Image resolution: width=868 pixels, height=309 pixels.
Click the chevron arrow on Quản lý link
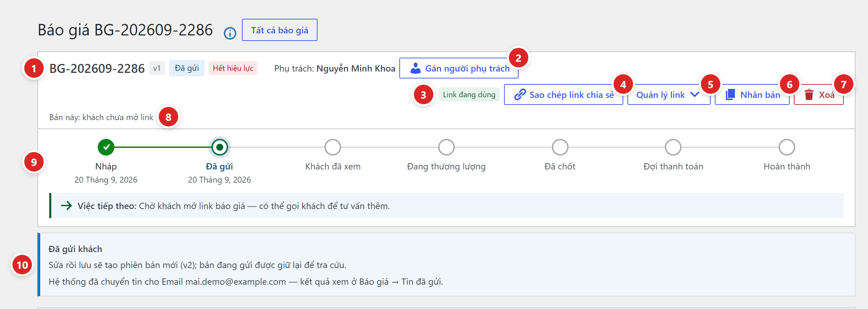[x=694, y=94]
